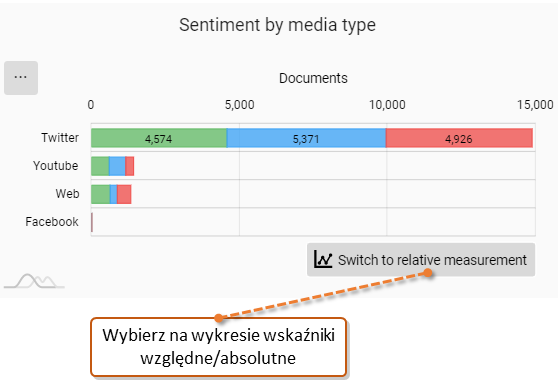Click the Youtube blue bar segment
This screenshot has height=383, width=560.
(x=117, y=166)
